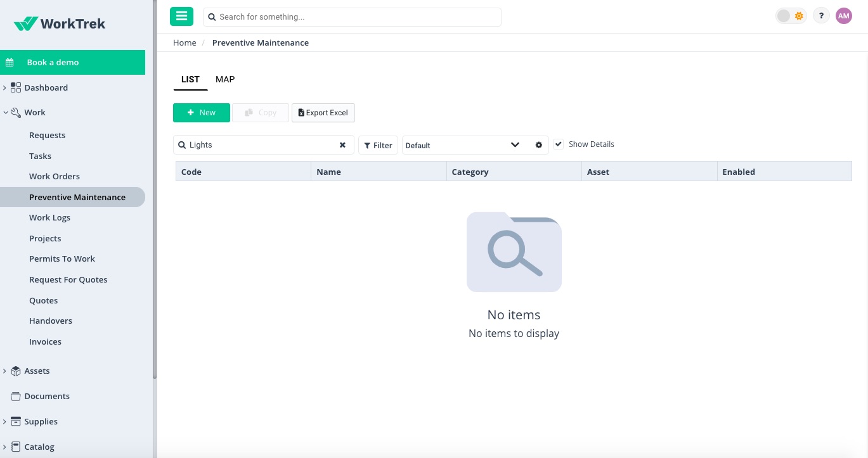Open the Filter button
Image resolution: width=868 pixels, height=458 pixels.
point(378,145)
